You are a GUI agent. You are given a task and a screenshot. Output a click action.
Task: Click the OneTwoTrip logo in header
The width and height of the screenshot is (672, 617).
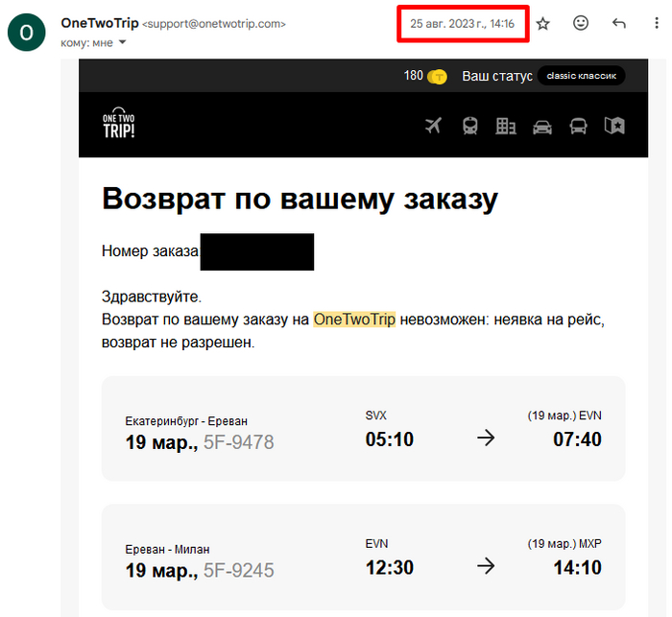click(x=119, y=124)
